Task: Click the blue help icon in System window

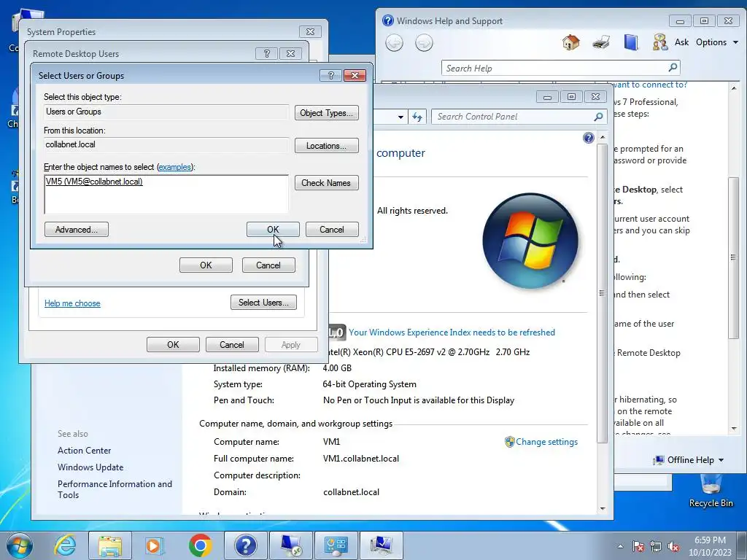Action: (x=589, y=138)
